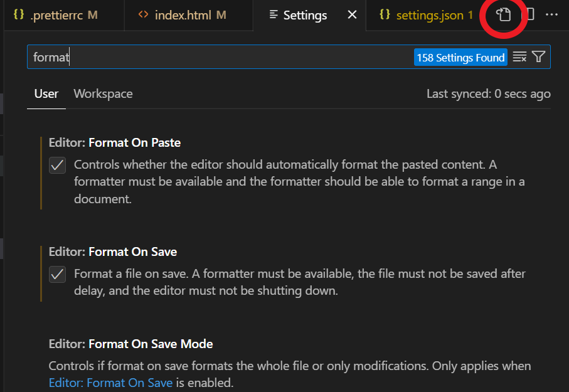Click the settings search box containing "format"
This screenshot has width=569, height=392.
[x=220, y=57]
